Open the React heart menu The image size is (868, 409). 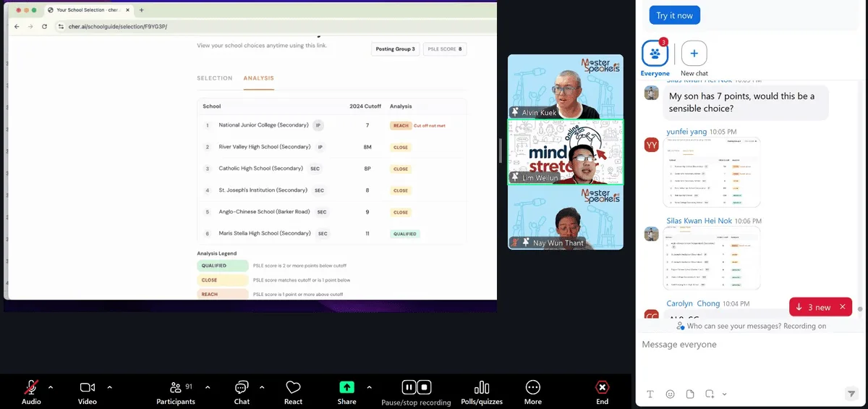(293, 387)
